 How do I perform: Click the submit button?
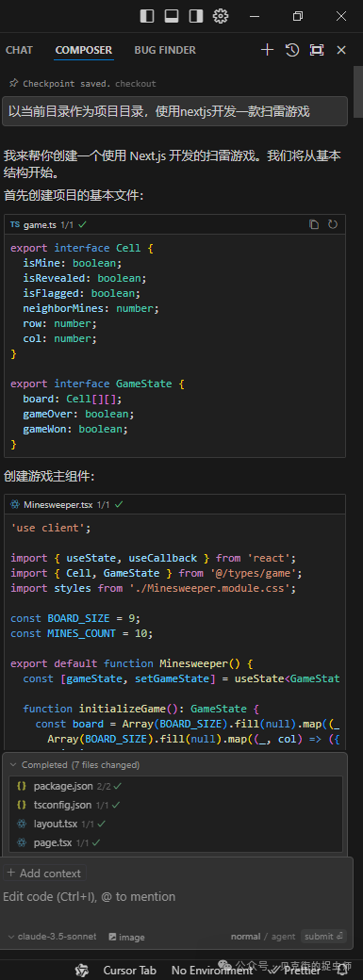(323, 937)
